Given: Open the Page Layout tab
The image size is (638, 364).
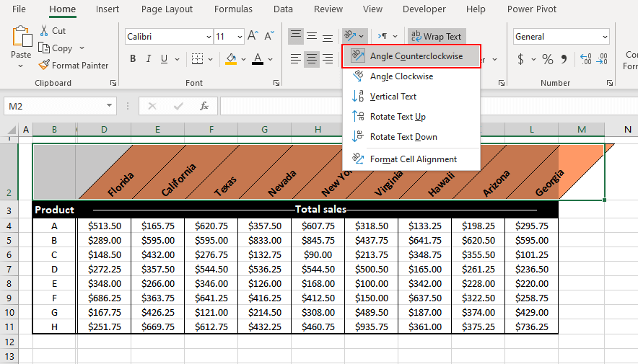Looking at the screenshot, I should [x=167, y=9].
